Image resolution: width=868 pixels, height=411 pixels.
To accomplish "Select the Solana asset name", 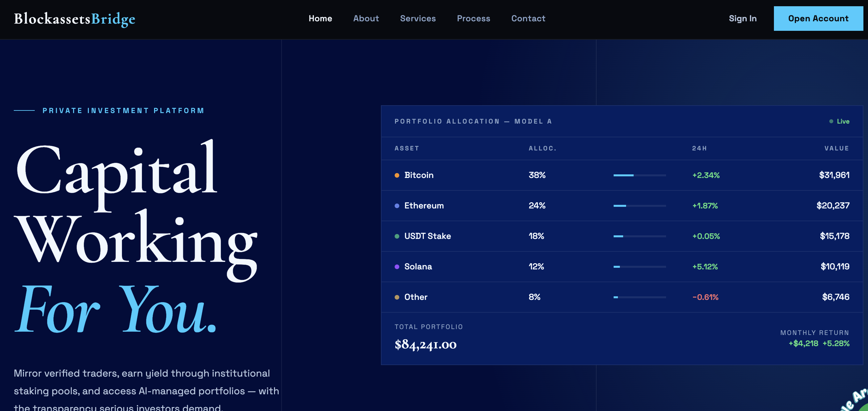I will (418, 267).
